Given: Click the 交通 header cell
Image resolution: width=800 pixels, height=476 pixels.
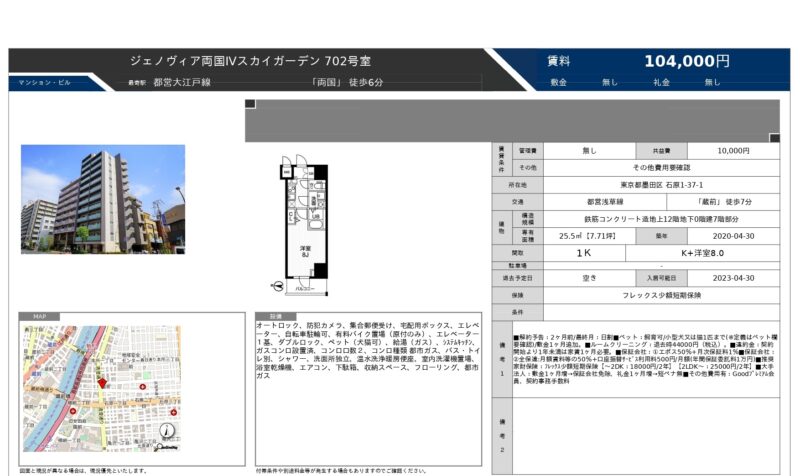Looking at the screenshot, I should pos(517,202).
